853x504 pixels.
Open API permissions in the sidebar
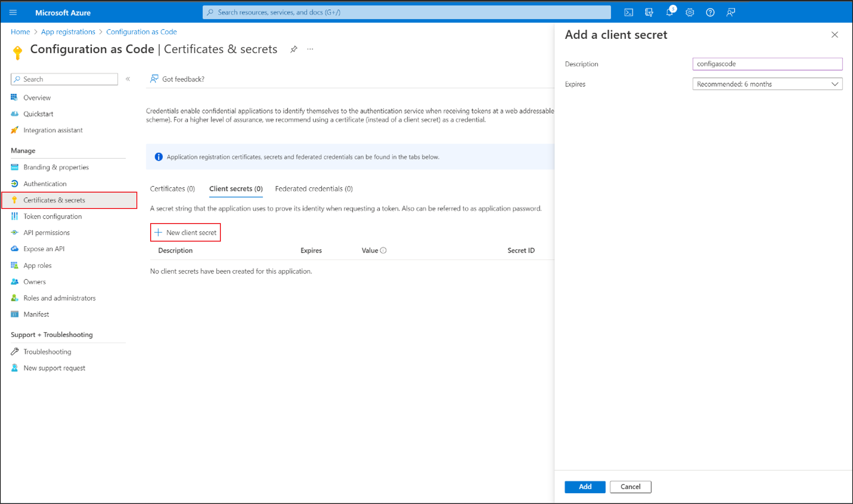point(46,233)
